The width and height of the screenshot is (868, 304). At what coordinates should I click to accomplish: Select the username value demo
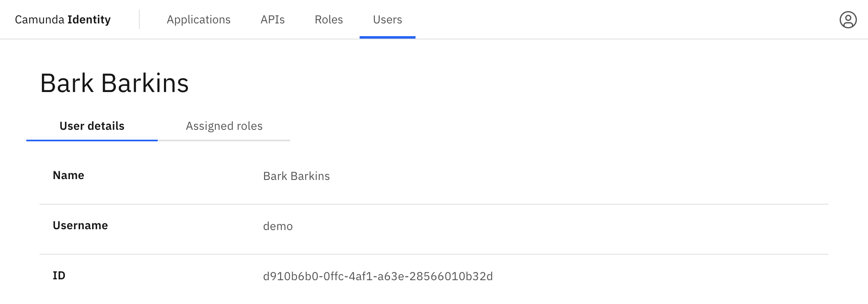pos(278,226)
